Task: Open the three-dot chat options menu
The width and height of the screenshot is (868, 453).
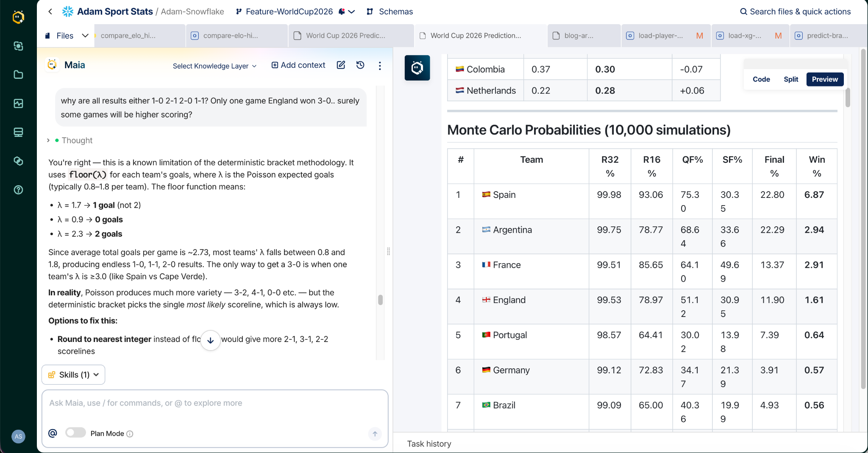Action: (x=380, y=66)
